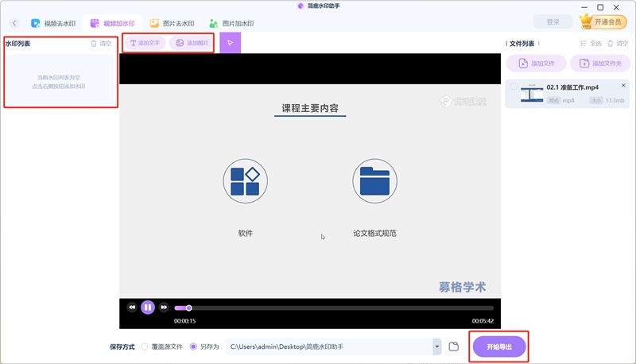Select the checkbox for 02.1 准备工作.mp4
This screenshot has height=364, width=636.
514,87
